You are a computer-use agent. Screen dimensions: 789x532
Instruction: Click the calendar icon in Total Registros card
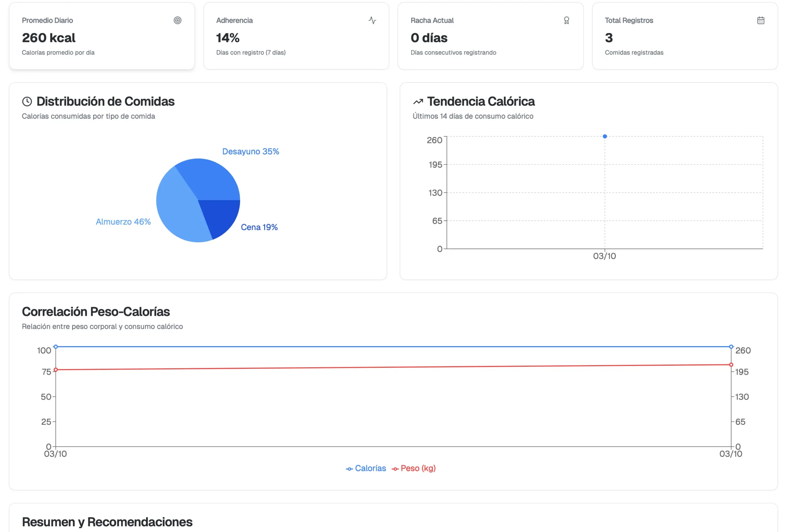click(x=761, y=20)
